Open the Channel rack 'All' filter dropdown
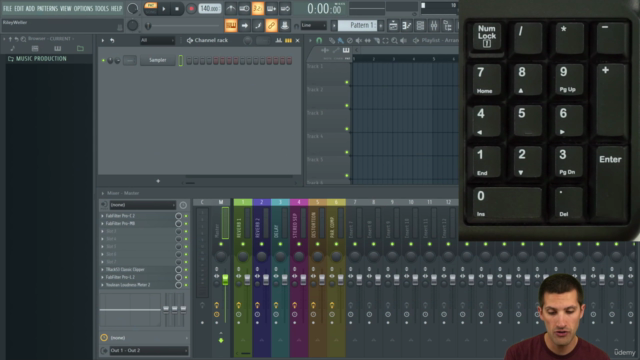This screenshot has width=640, height=360. (157, 40)
